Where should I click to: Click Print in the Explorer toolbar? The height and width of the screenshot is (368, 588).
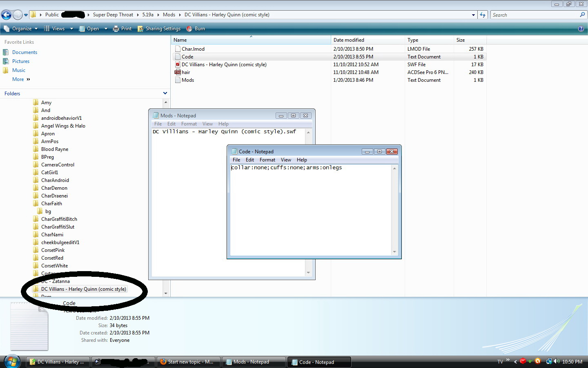tap(122, 29)
